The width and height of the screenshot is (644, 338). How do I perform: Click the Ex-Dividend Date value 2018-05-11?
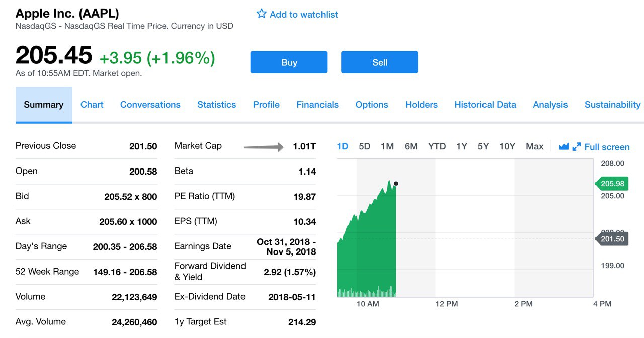coord(292,297)
